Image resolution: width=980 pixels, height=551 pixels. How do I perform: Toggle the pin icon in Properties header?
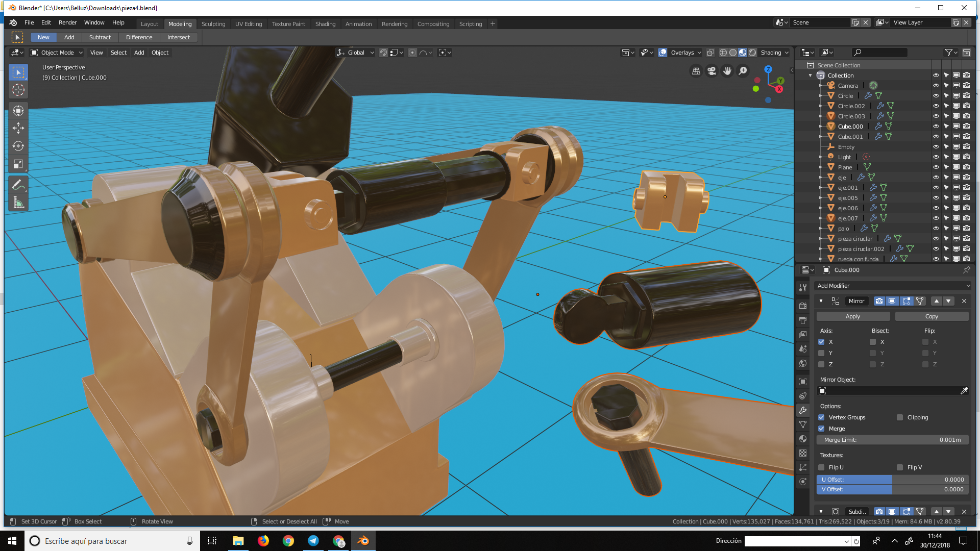pyautogui.click(x=966, y=270)
